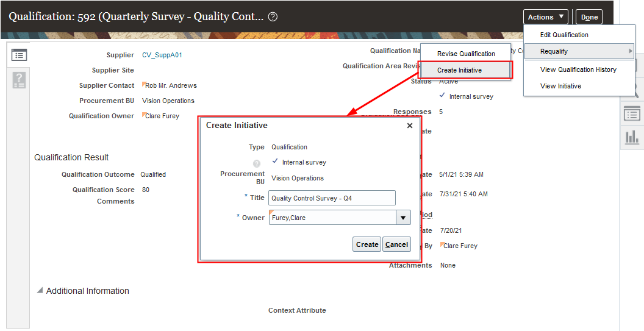Open the help icon beside the qualification title
Image resolution: width=644 pixels, height=331 pixels.
(x=273, y=17)
